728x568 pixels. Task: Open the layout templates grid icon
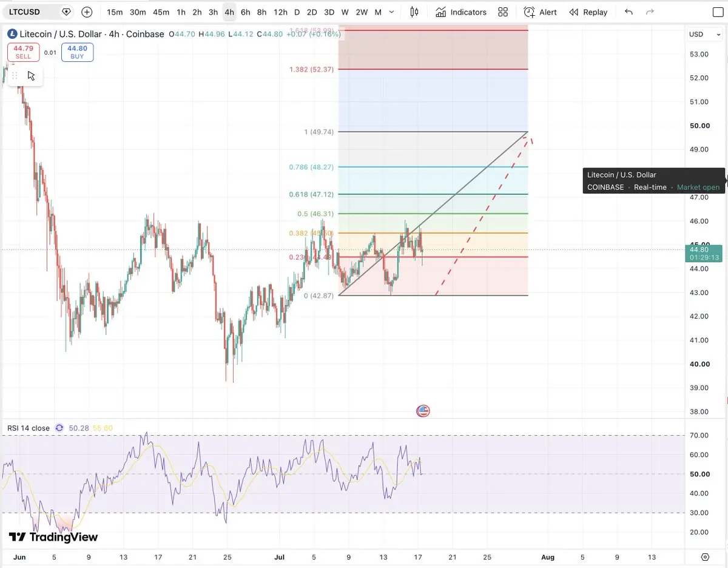click(503, 12)
